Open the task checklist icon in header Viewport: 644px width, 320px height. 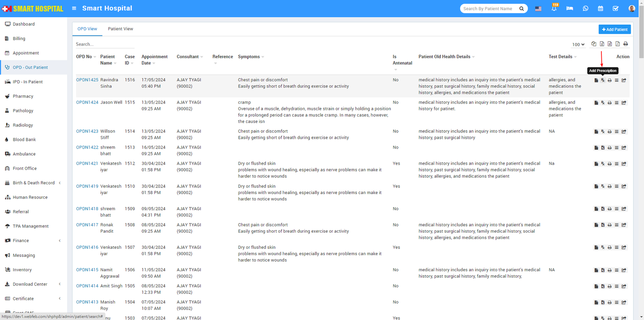[x=615, y=8]
